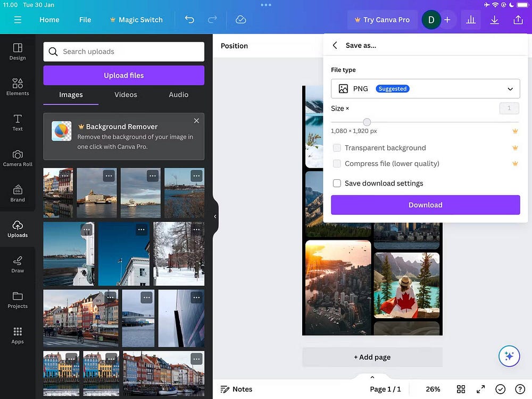Click the Magic assistant sparkle button
This screenshot has width=532, height=399.
coord(509,356)
